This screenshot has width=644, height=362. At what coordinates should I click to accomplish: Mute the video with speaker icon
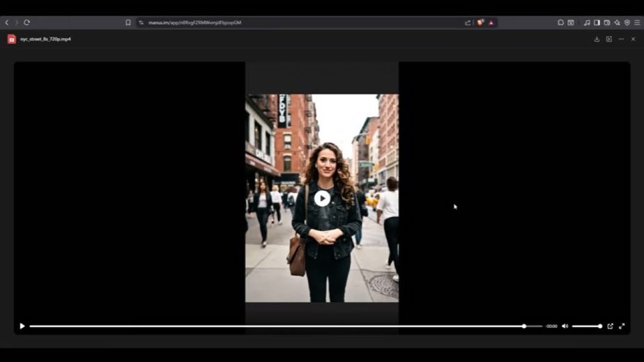pos(565,326)
